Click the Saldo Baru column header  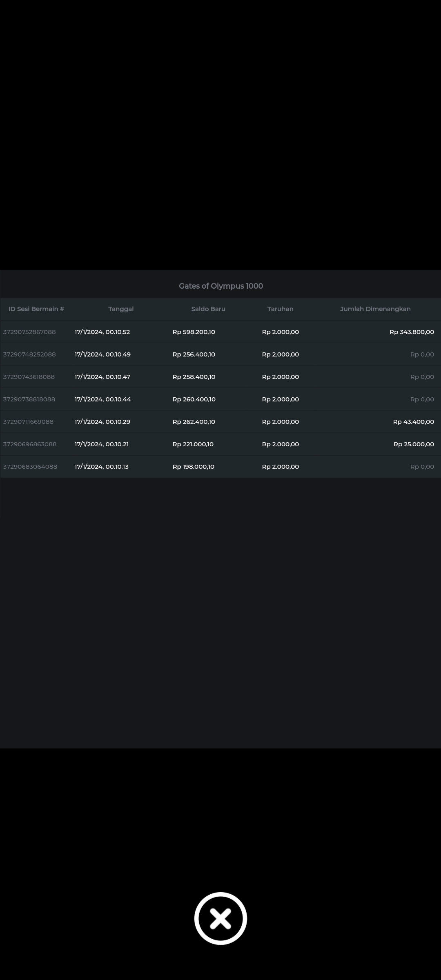[208, 309]
